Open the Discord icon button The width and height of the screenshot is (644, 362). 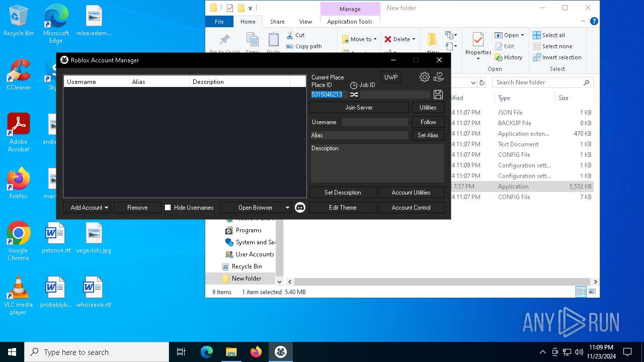300,207
